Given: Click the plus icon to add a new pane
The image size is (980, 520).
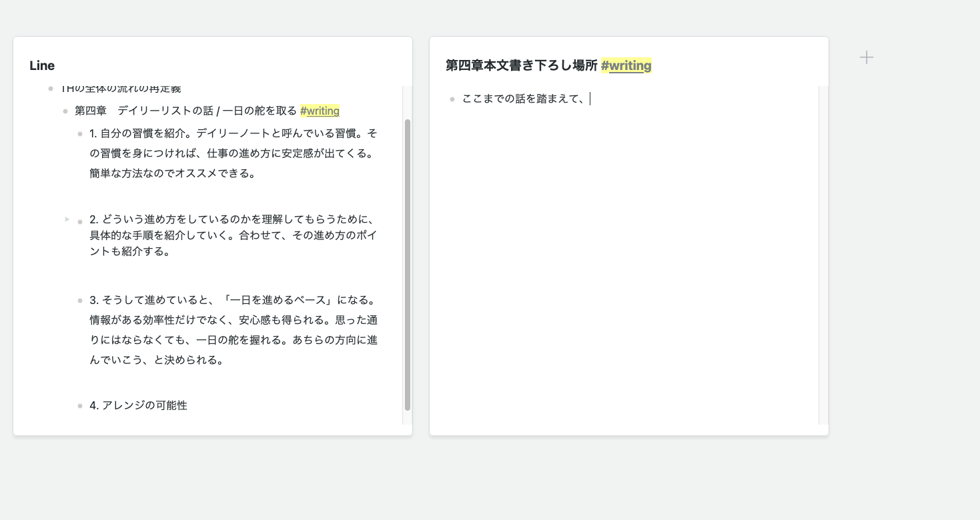Looking at the screenshot, I should pos(866,57).
